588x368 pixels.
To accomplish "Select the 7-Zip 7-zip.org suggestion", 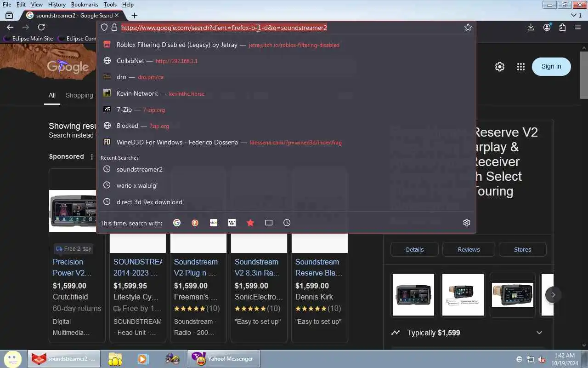I will [x=286, y=110].
